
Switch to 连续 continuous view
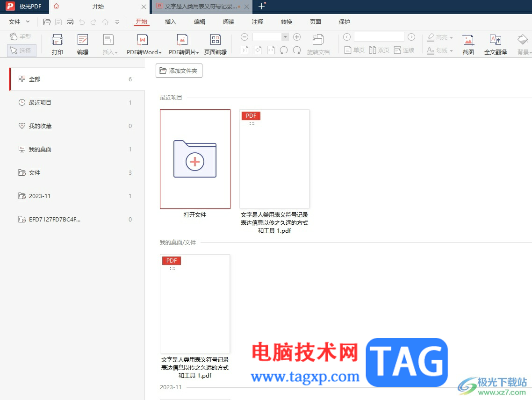(404, 50)
